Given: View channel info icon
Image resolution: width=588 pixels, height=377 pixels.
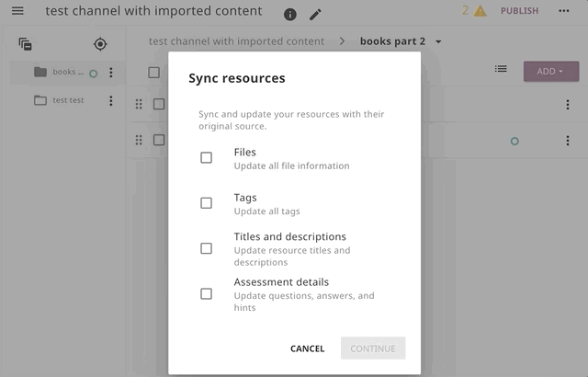Looking at the screenshot, I should coord(290,15).
